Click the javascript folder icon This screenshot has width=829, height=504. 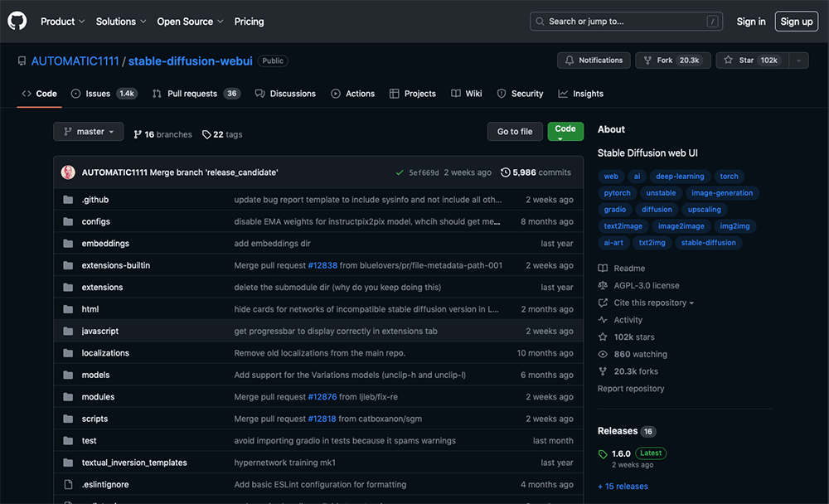point(68,331)
